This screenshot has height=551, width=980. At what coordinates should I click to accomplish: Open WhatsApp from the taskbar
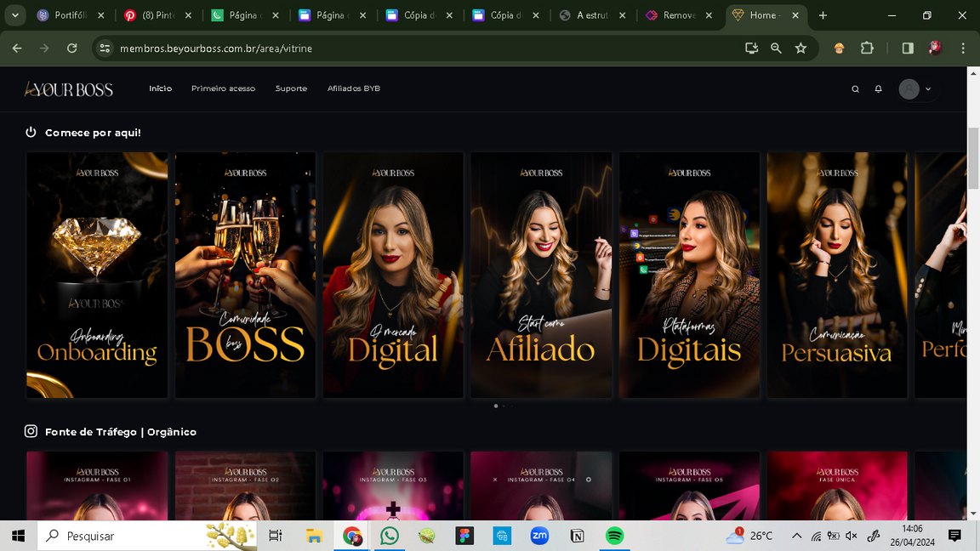(390, 536)
